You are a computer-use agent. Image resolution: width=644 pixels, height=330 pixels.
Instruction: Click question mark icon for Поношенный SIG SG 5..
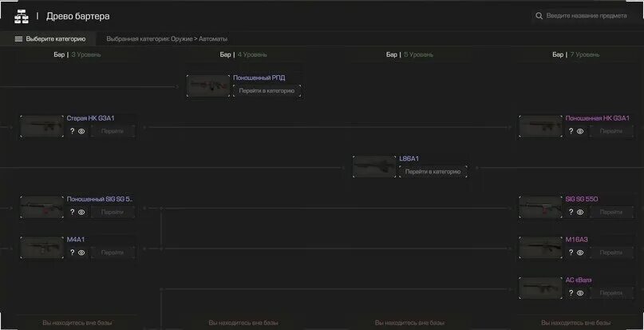pyautogui.click(x=73, y=213)
